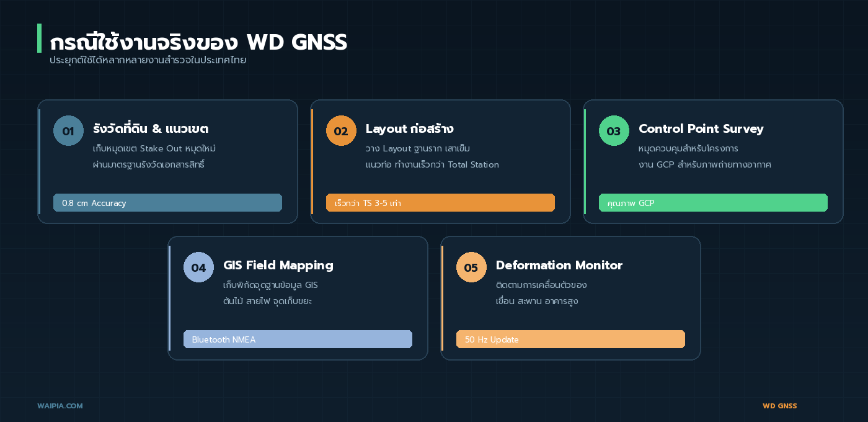The height and width of the screenshot is (422, 868).
Task: Toggle the '0.8 cm Accuracy' badge
Action: (167, 202)
